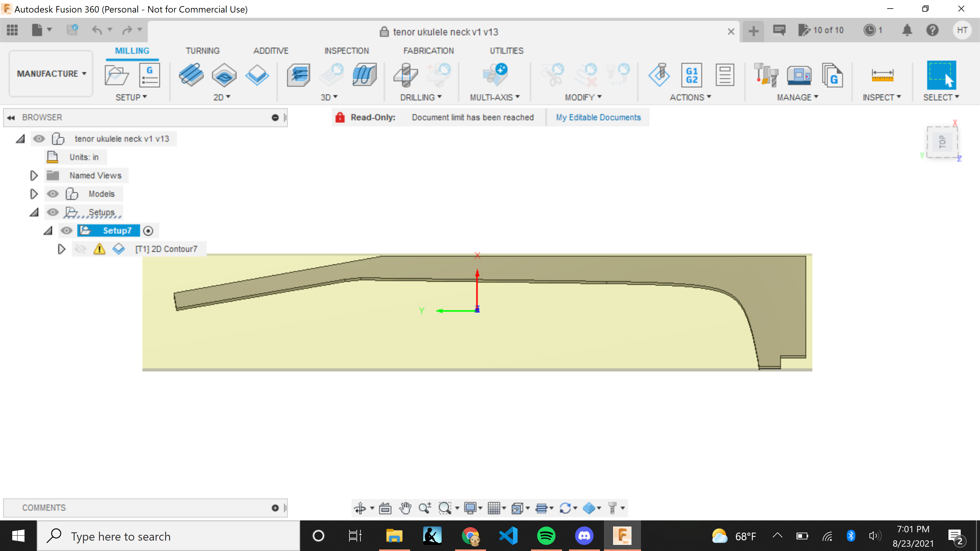Switch to the FABRICATION tab
Viewport: 980px width, 551px height.
coord(429,50)
